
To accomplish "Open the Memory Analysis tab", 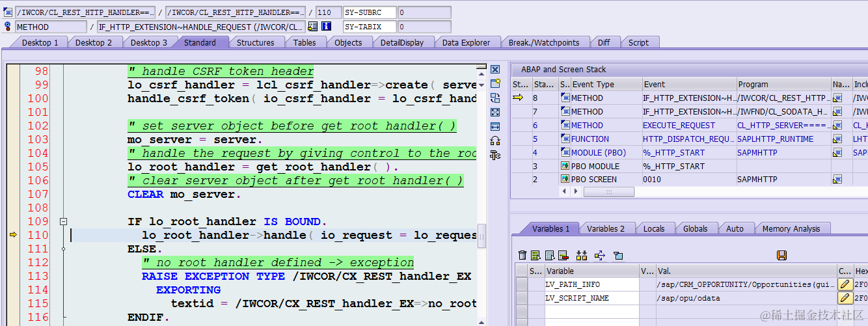I will pyautogui.click(x=791, y=228).
